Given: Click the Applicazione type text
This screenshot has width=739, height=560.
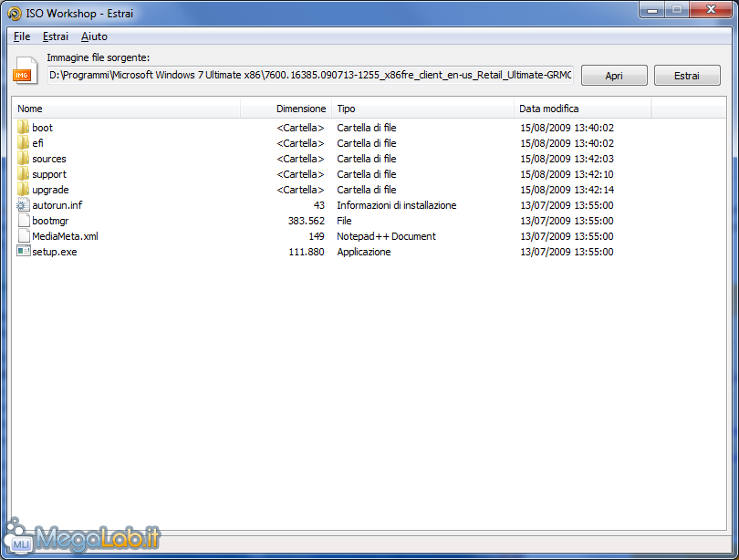Looking at the screenshot, I should pos(363,252).
